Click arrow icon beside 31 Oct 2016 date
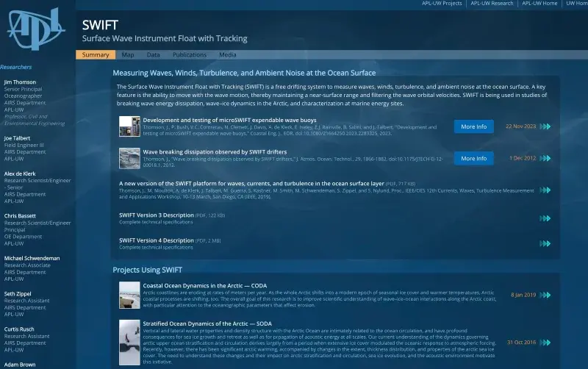This screenshot has width=588, height=369. point(545,342)
